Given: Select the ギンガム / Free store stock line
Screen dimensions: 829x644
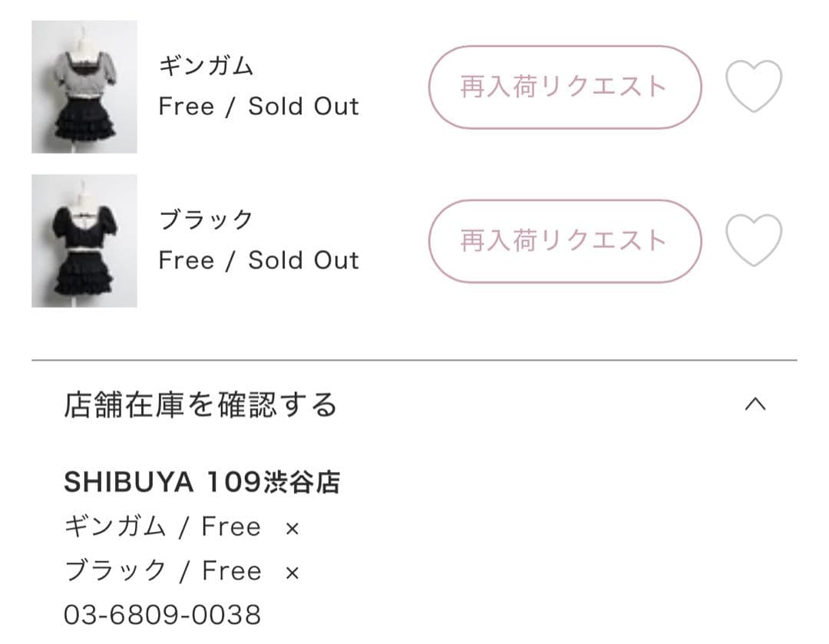Looking at the screenshot, I should point(163,527).
